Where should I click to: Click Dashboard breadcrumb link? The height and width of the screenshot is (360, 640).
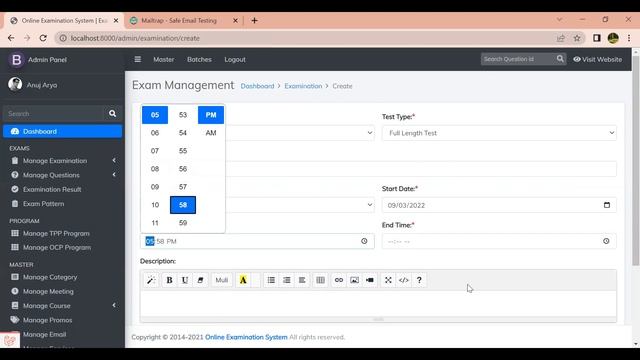pyautogui.click(x=257, y=86)
